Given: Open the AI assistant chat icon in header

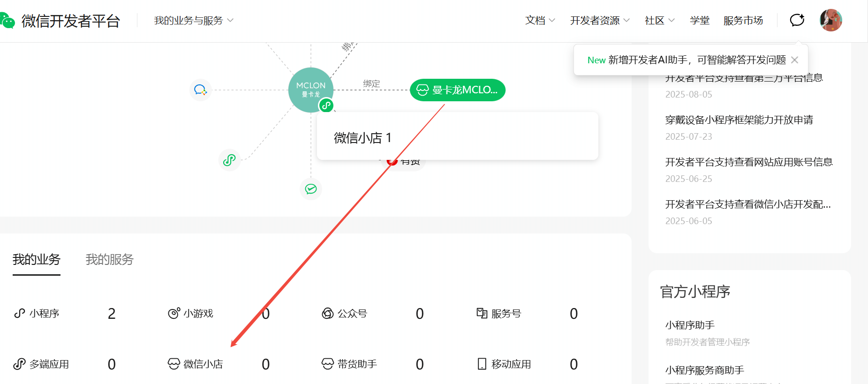Looking at the screenshot, I should [x=797, y=20].
